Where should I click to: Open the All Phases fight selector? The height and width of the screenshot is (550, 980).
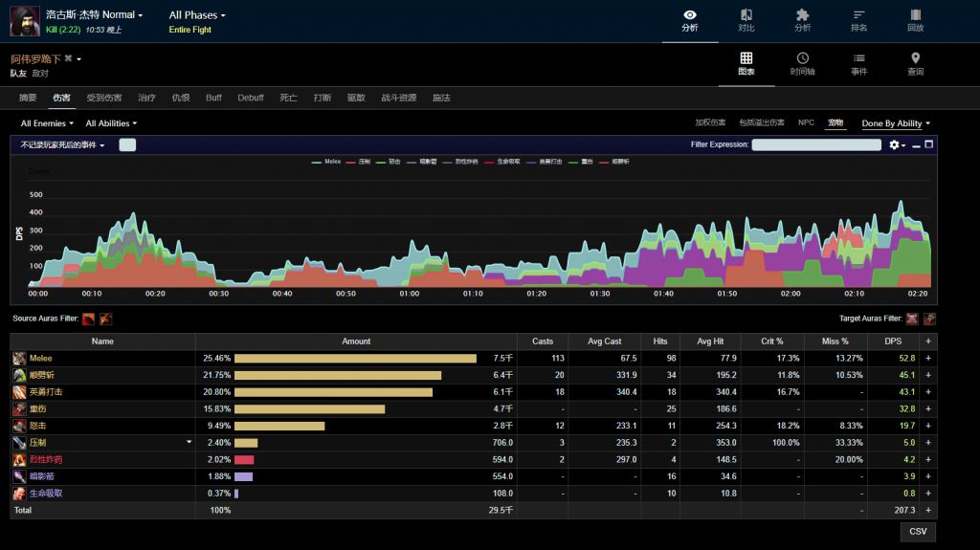(197, 15)
